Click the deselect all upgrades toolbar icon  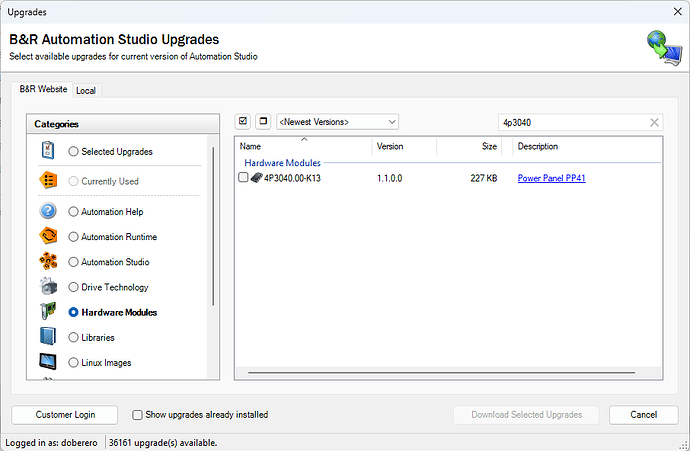pos(263,121)
